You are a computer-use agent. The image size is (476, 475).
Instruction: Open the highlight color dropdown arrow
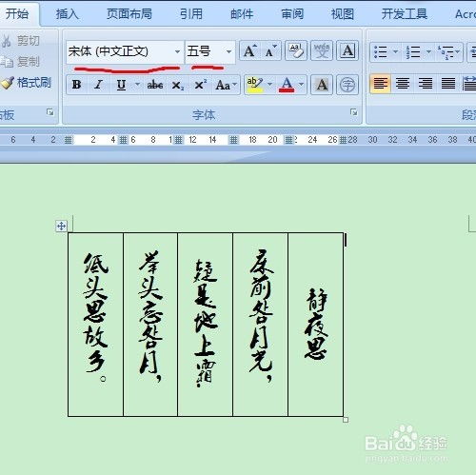269,85
